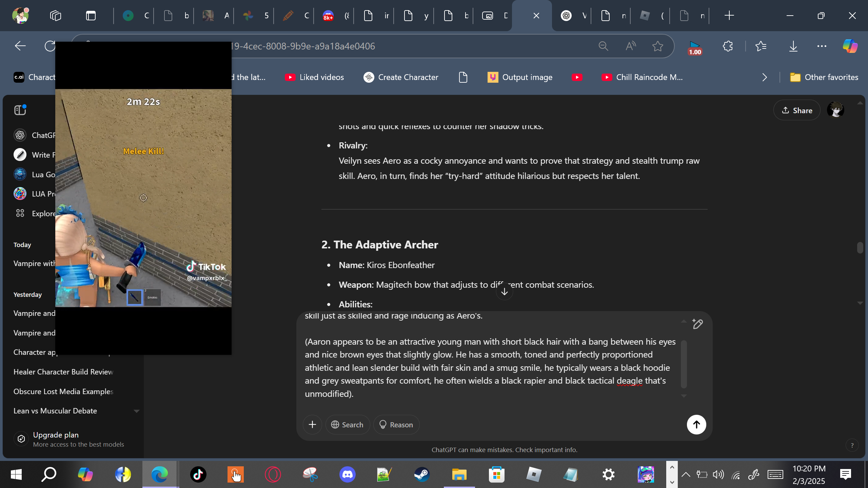868x488 pixels.
Task: Toggle the ChatGPT sidebar panel icon
Action: coord(20,110)
